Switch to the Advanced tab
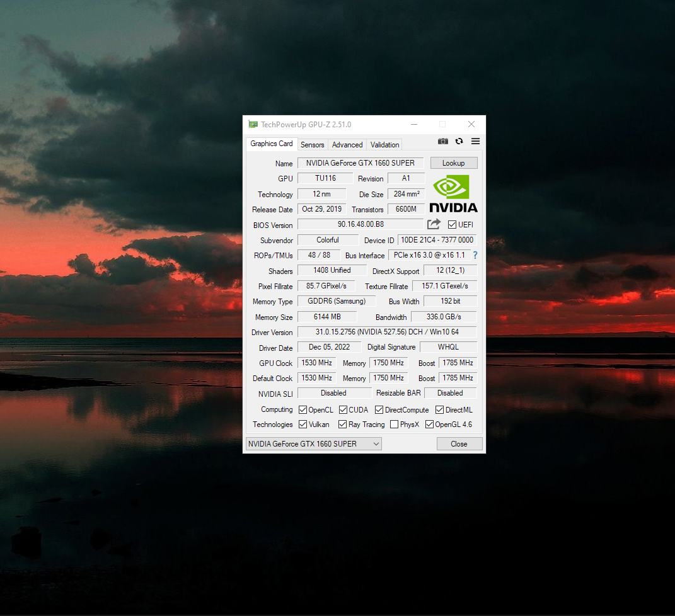 pyautogui.click(x=347, y=144)
